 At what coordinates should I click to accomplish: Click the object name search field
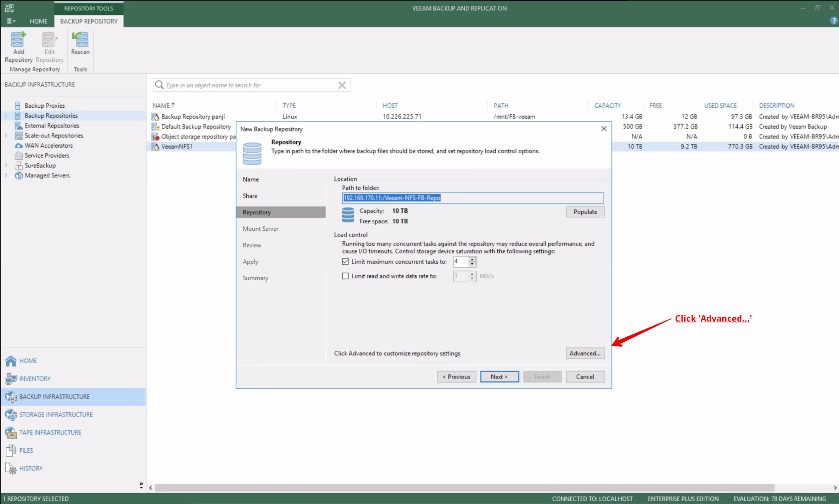251,85
